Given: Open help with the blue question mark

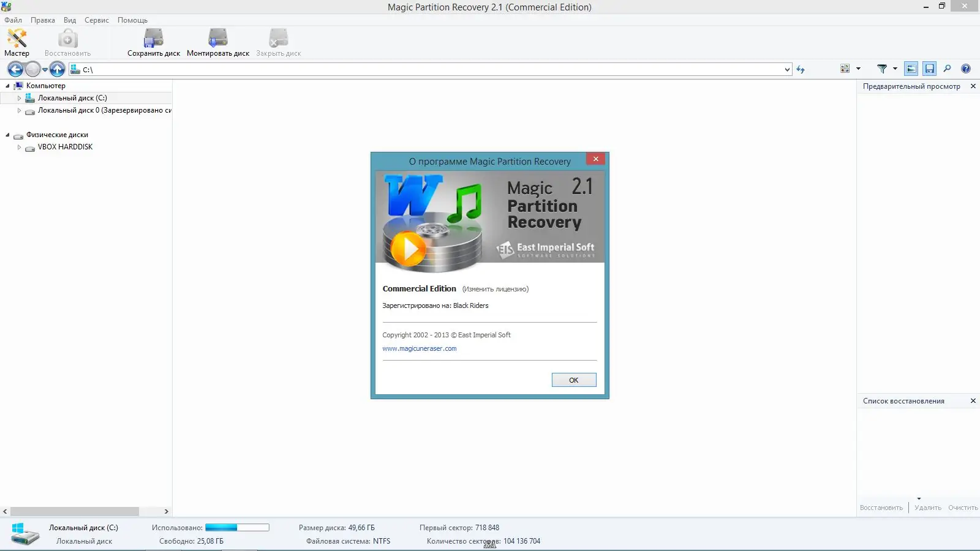Looking at the screenshot, I should point(966,69).
